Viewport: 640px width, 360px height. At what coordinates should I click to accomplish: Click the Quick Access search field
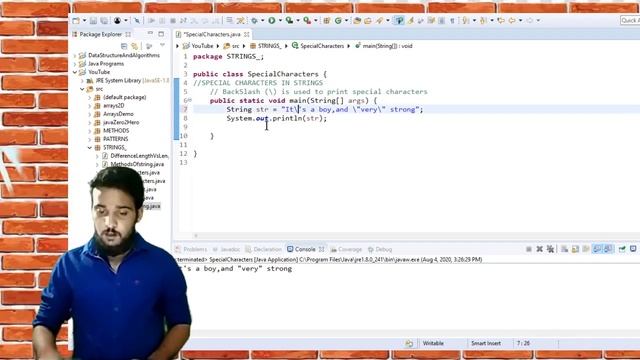pos(630,20)
